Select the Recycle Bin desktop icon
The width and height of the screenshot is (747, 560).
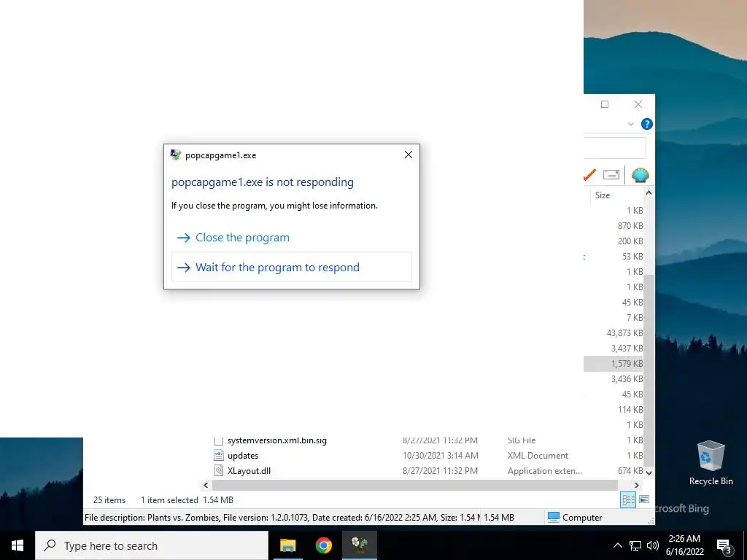point(711,462)
